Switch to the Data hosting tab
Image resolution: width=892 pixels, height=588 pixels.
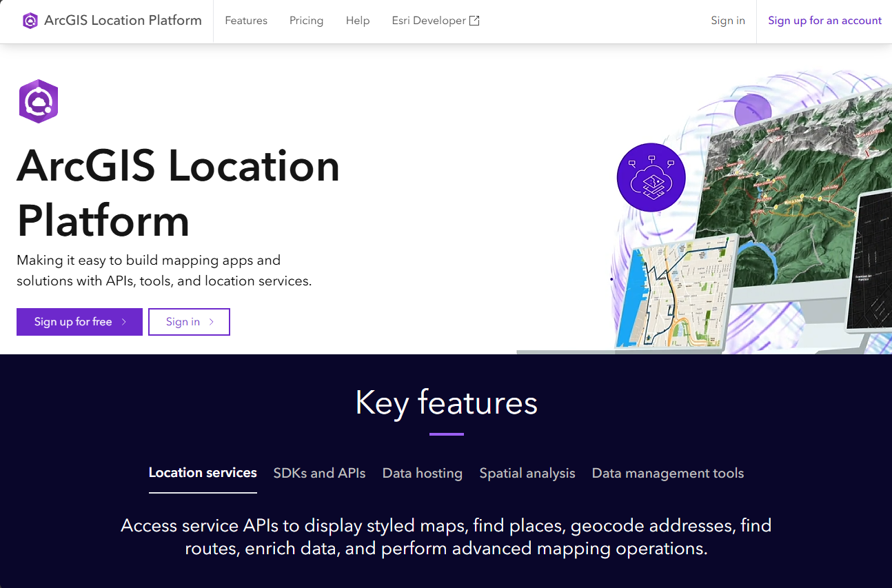[x=423, y=473]
